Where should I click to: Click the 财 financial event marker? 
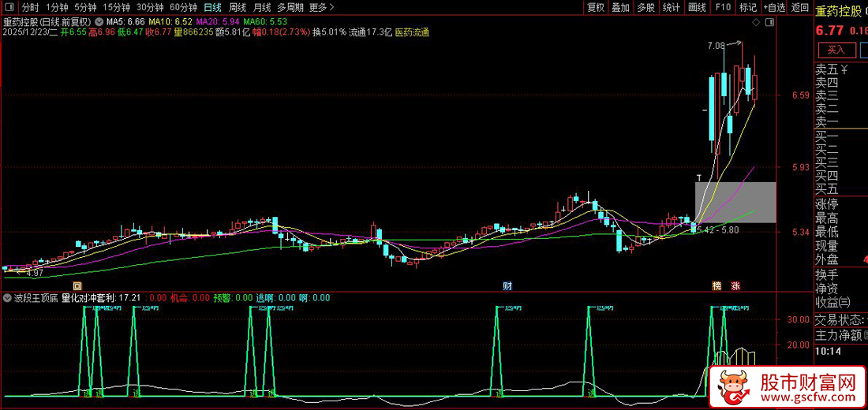point(507,286)
